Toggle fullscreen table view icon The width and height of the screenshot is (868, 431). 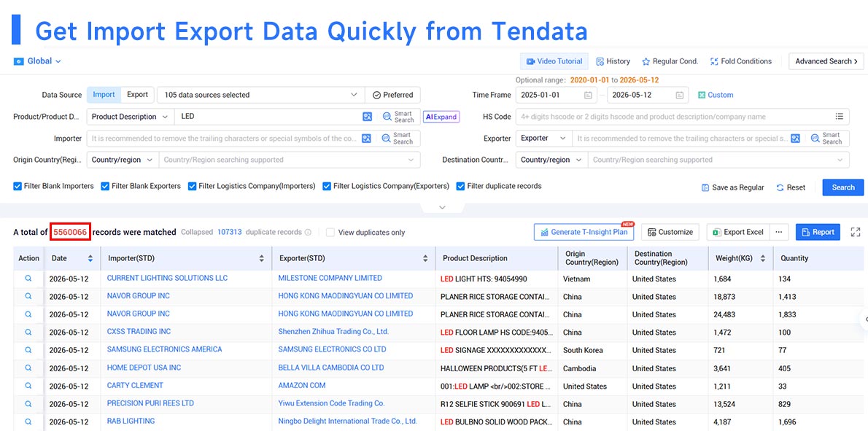tap(856, 233)
